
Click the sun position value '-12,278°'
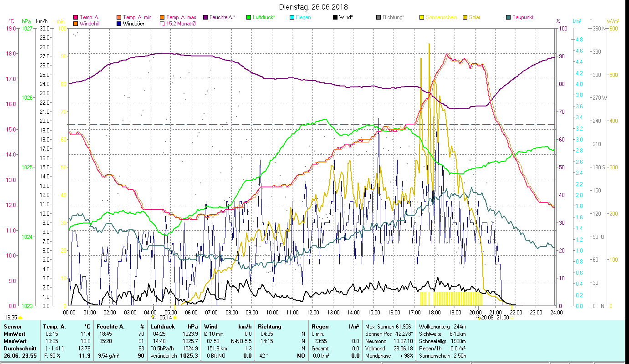pyautogui.click(x=403, y=334)
